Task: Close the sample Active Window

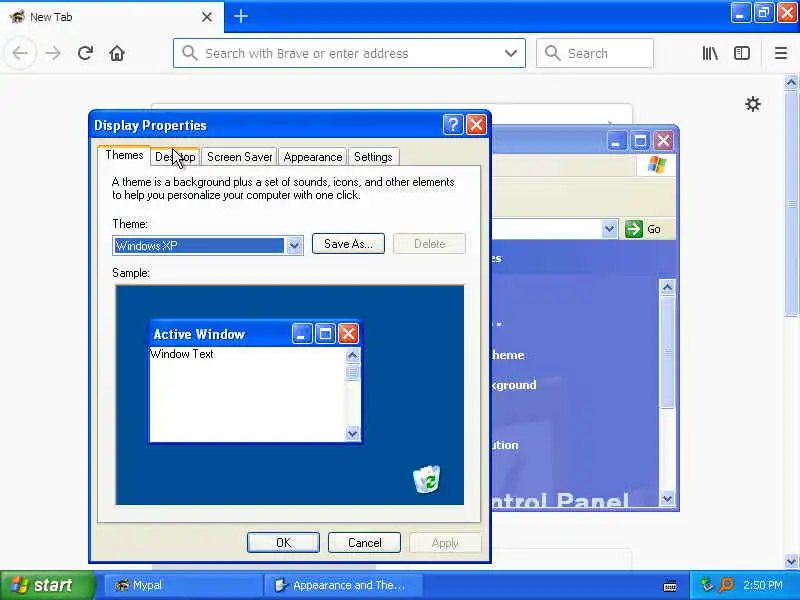Action: (x=348, y=334)
